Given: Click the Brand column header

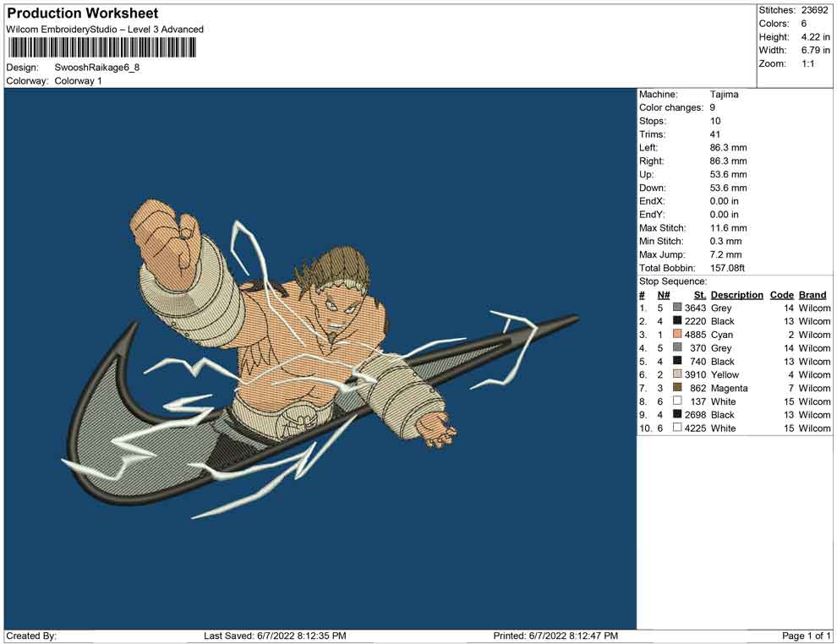Looking at the screenshot, I should tap(812, 295).
